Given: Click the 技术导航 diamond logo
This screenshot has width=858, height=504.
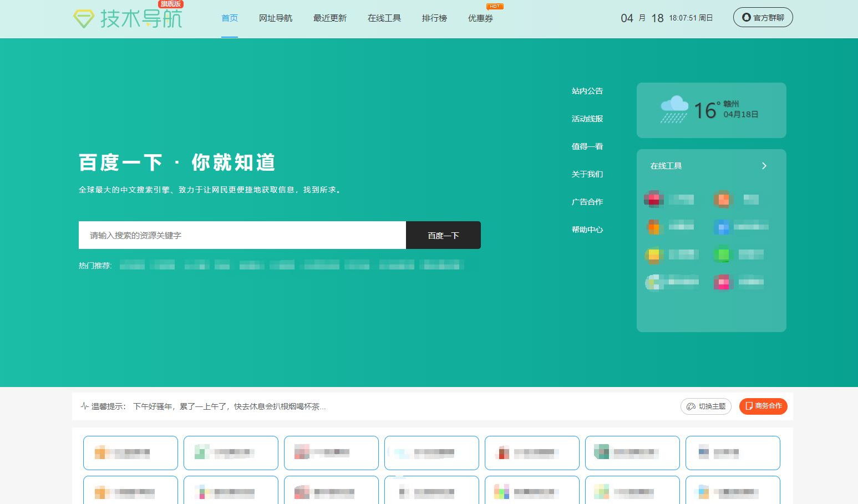Looking at the screenshot, I should click(84, 19).
